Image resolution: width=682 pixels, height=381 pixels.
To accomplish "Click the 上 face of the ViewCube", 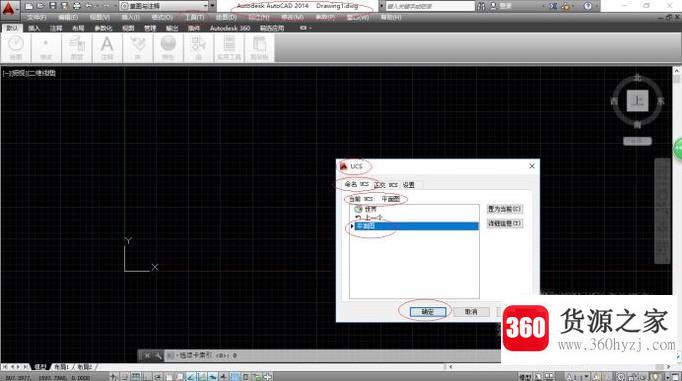I will 638,101.
